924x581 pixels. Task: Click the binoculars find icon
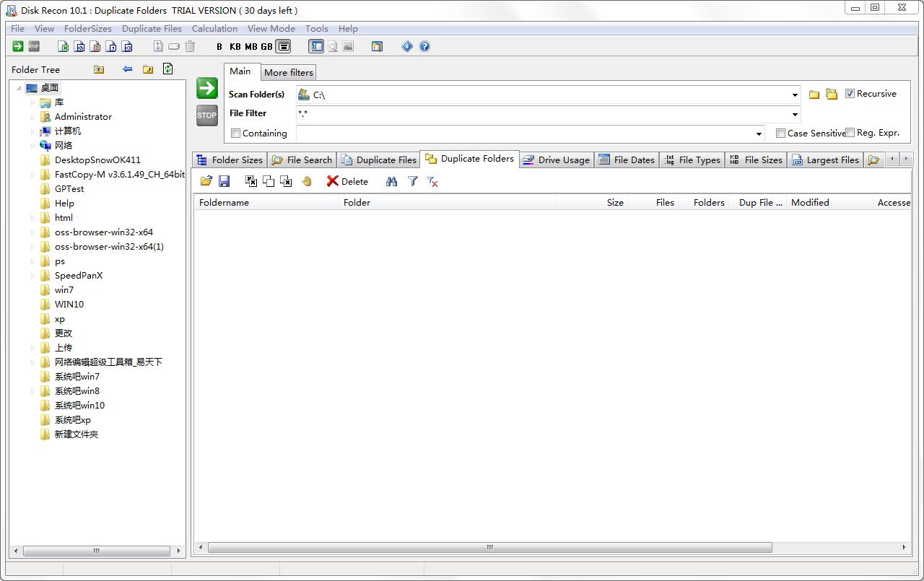click(x=391, y=181)
